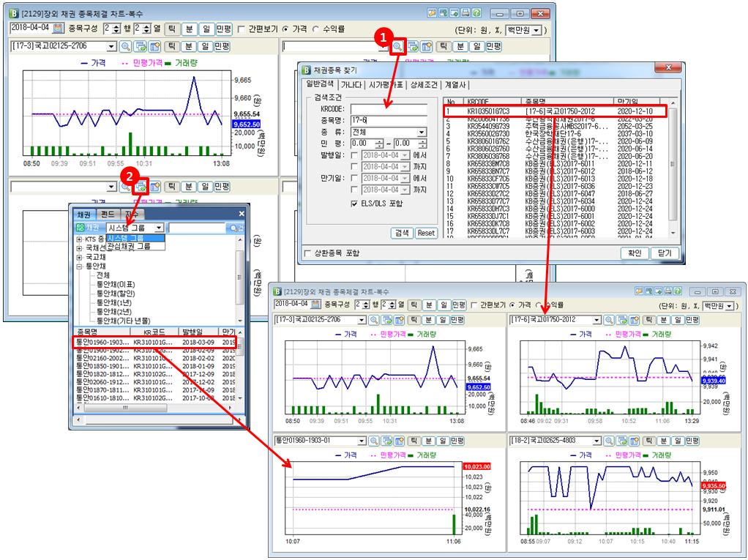The image size is (748, 560).
Task: Click the starred note icon in upper [17-3] panel
Action: [x=155, y=46]
